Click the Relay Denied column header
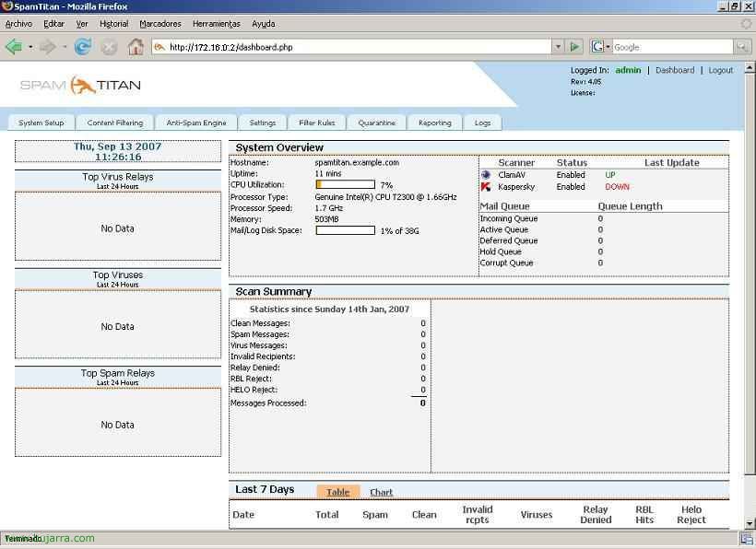756x549 pixels. click(596, 514)
